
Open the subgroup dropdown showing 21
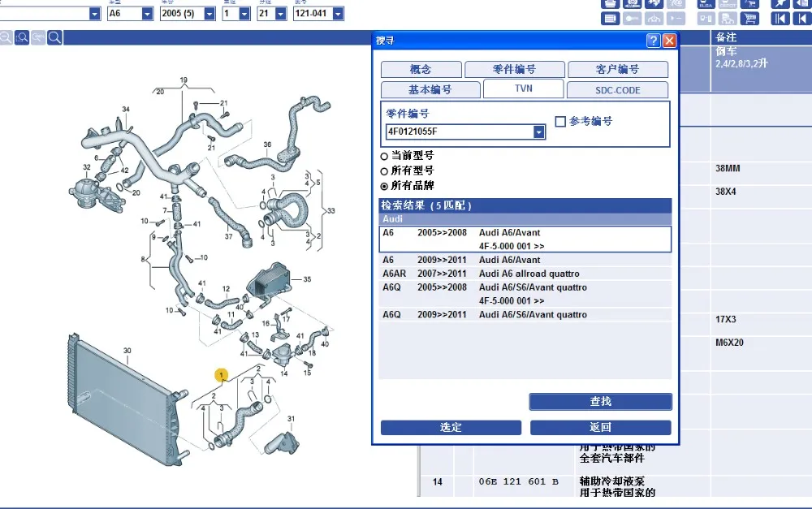[281, 14]
